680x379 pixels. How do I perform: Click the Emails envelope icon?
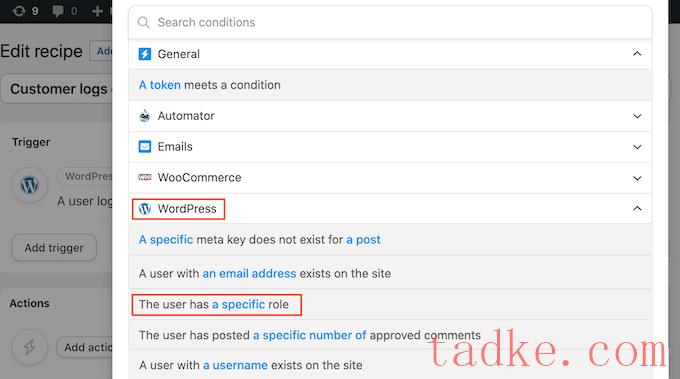(x=144, y=147)
